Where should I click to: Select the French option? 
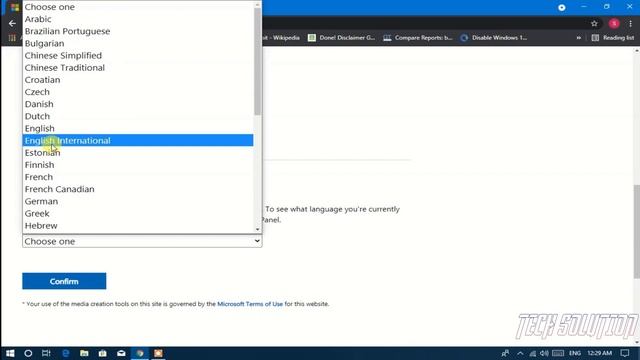tap(138, 177)
